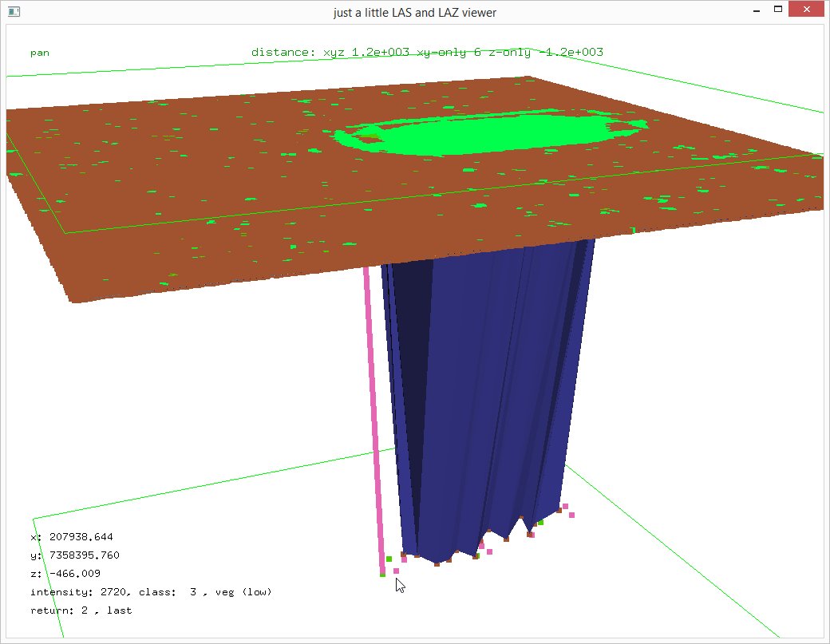Click the intensity and class readout line
The image size is (830, 644).
152,592
